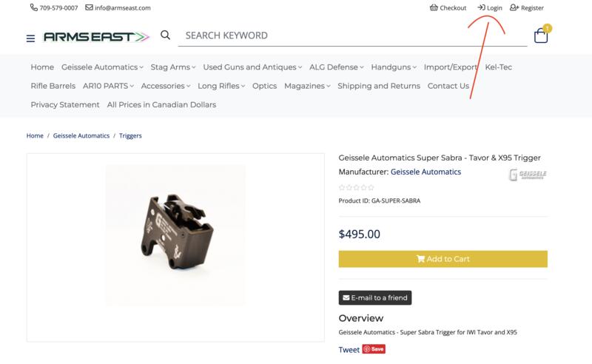Click the search keyword input field
Image resolution: width=592 pixels, height=364 pixels.
[355, 35]
